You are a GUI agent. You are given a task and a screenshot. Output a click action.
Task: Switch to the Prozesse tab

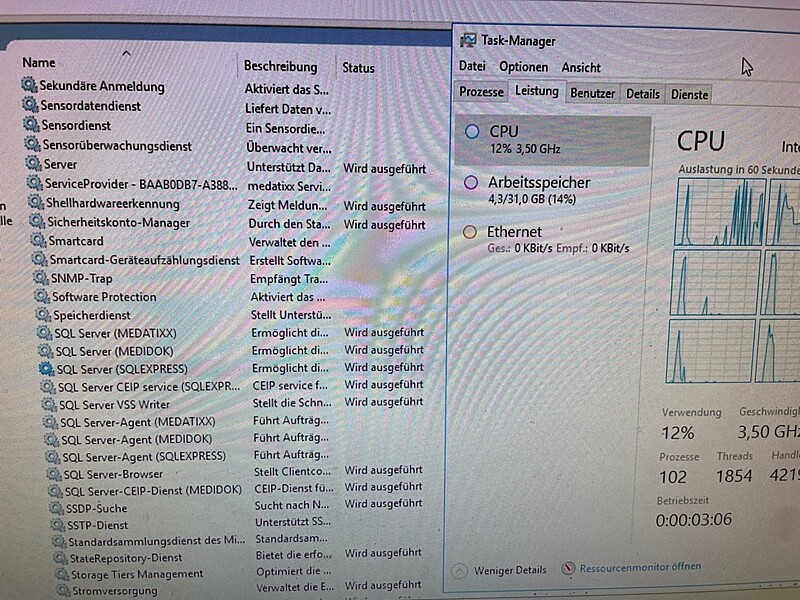[x=481, y=92]
